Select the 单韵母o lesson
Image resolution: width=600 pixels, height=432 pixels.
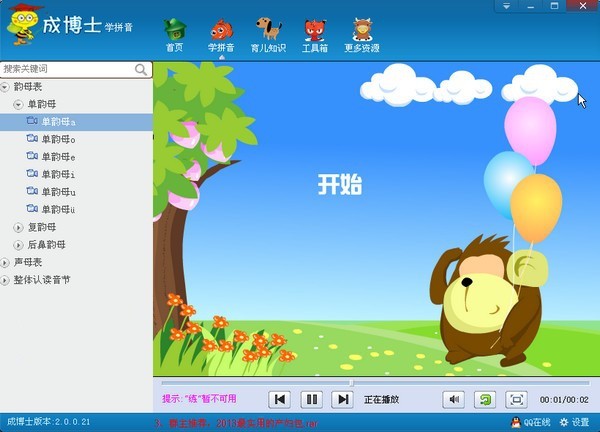[58, 139]
